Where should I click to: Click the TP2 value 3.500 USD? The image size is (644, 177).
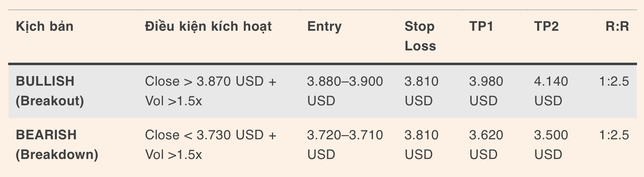pyautogui.click(x=551, y=145)
